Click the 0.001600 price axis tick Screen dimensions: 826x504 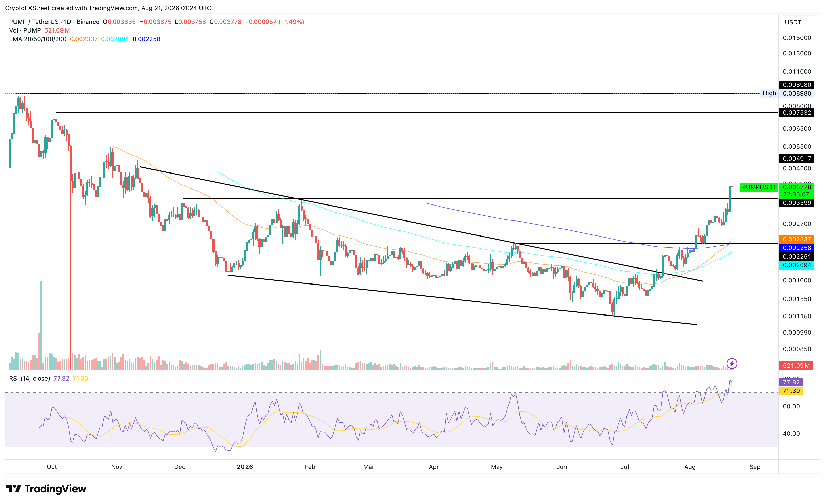point(797,280)
